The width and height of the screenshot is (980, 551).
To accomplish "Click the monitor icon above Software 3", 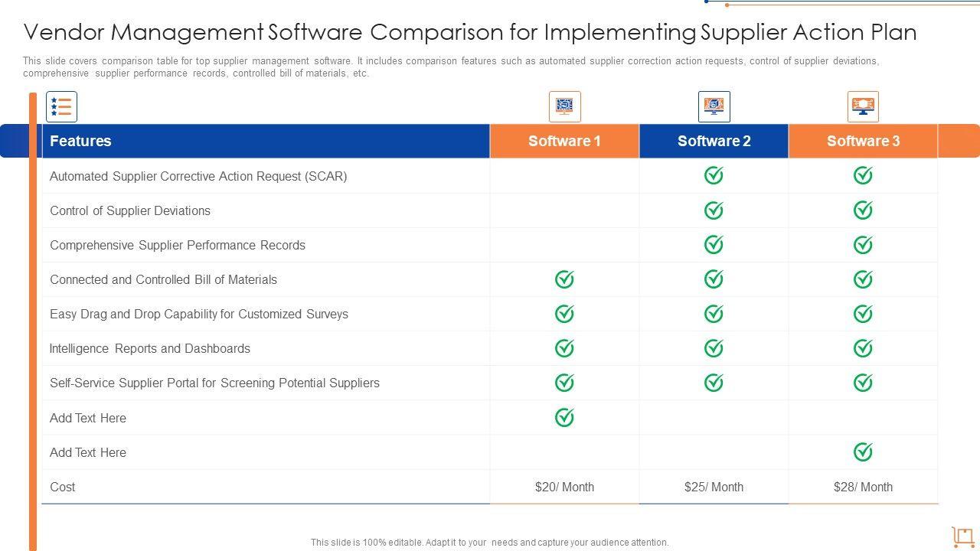I will [x=863, y=106].
